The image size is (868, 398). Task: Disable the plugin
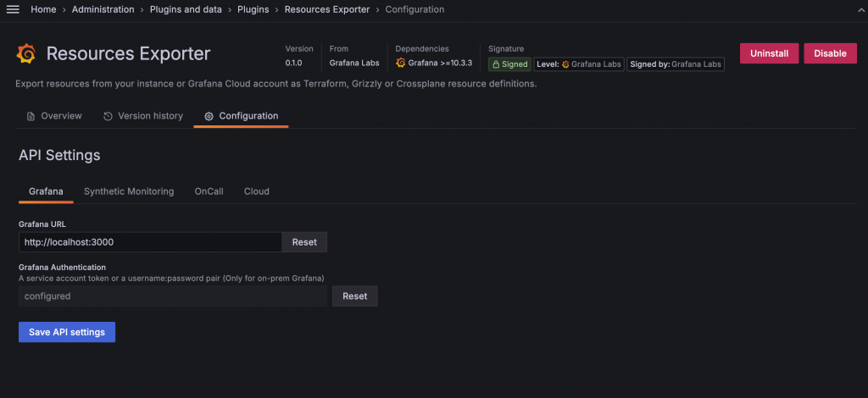coord(831,53)
